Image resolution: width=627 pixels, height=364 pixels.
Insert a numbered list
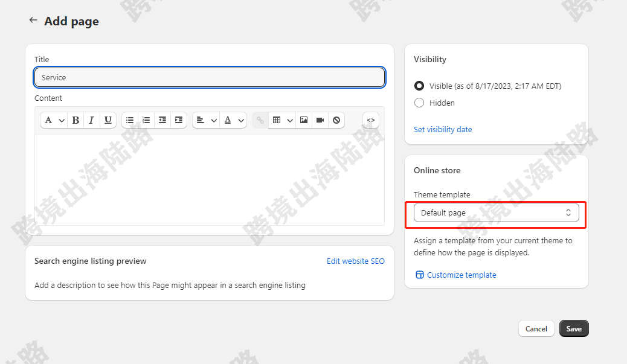146,120
